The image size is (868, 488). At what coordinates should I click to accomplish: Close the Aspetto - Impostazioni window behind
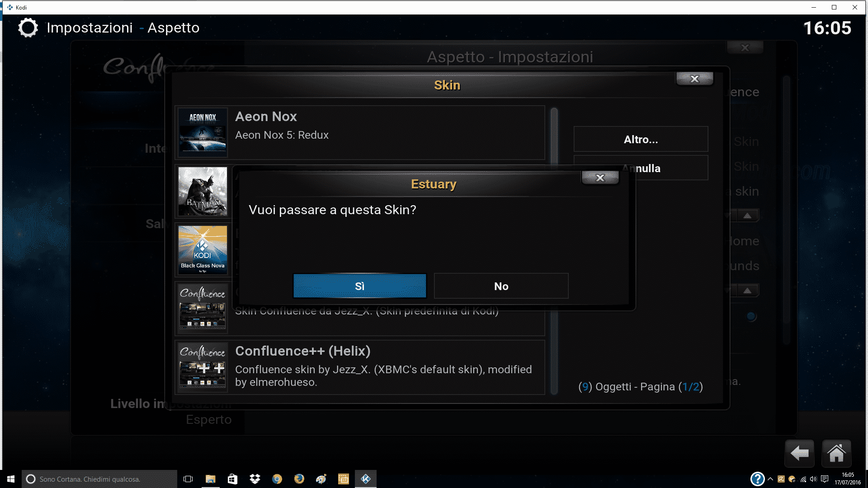point(745,47)
